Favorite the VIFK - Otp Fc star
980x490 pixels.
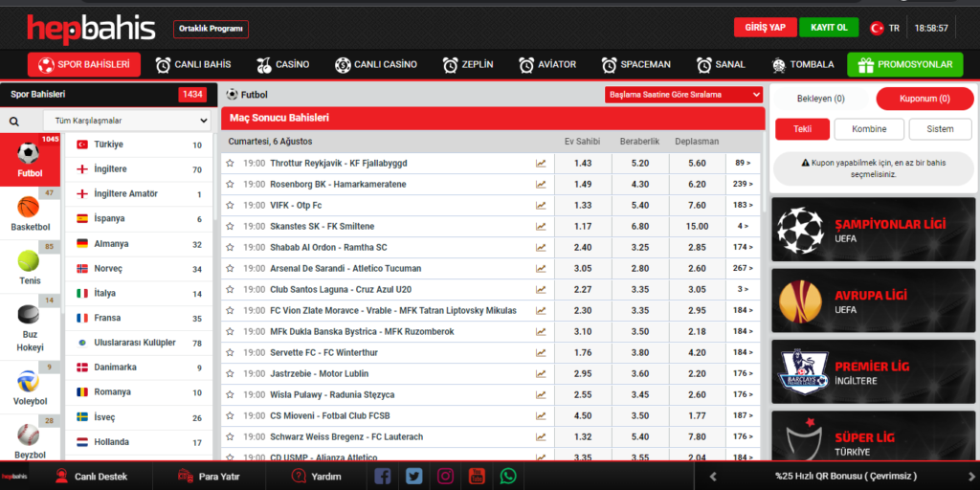point(230,205)
